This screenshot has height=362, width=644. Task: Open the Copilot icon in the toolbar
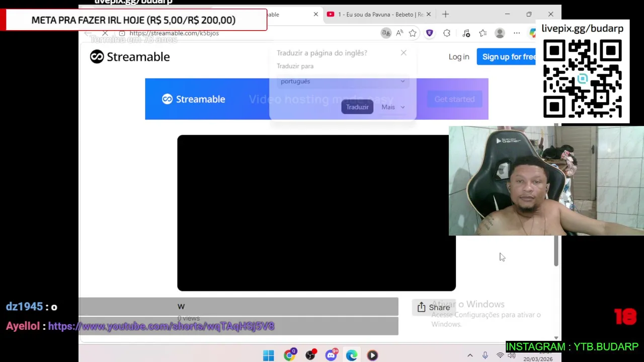pos(532,33)
